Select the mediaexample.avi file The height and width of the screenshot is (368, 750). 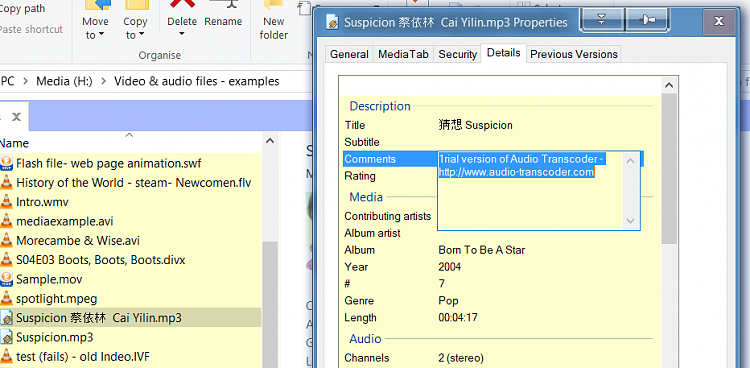click(x=65, y=222)
